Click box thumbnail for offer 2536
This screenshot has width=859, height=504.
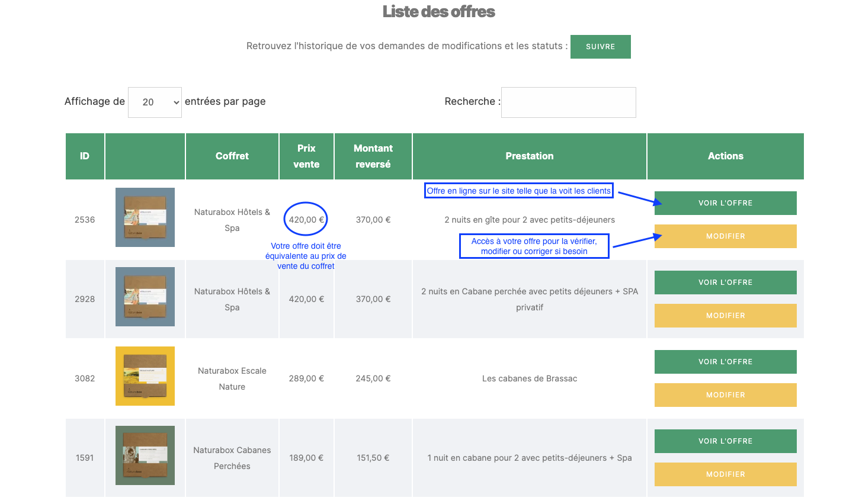click(x=145, y=217)
